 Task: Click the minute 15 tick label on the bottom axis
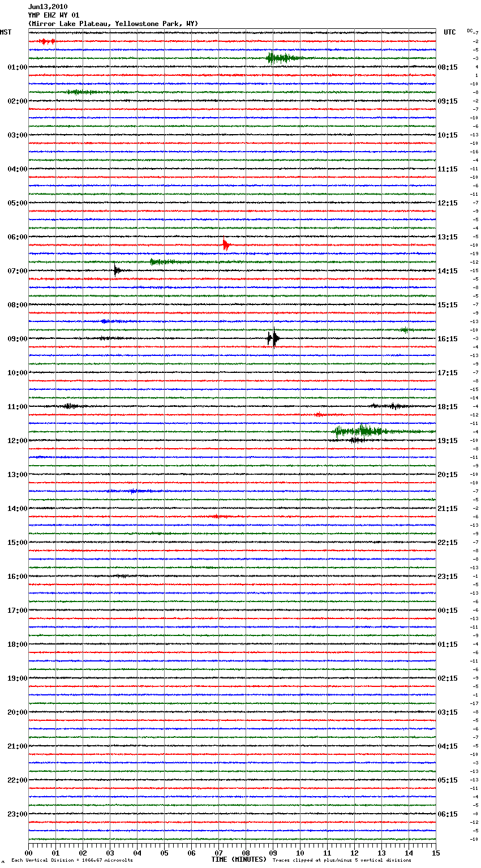tap(436, 853)
